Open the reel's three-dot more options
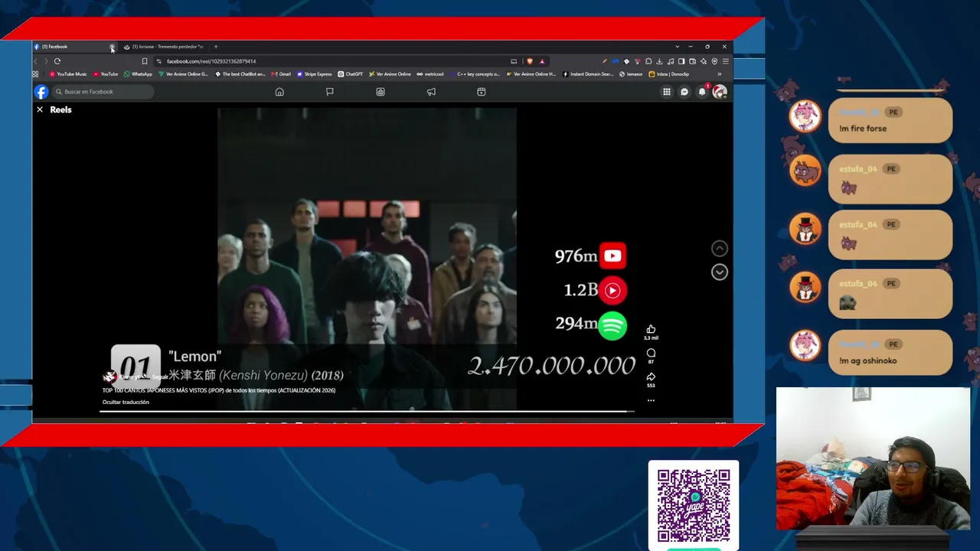This screenshot has height=551, width=980. 651,400
